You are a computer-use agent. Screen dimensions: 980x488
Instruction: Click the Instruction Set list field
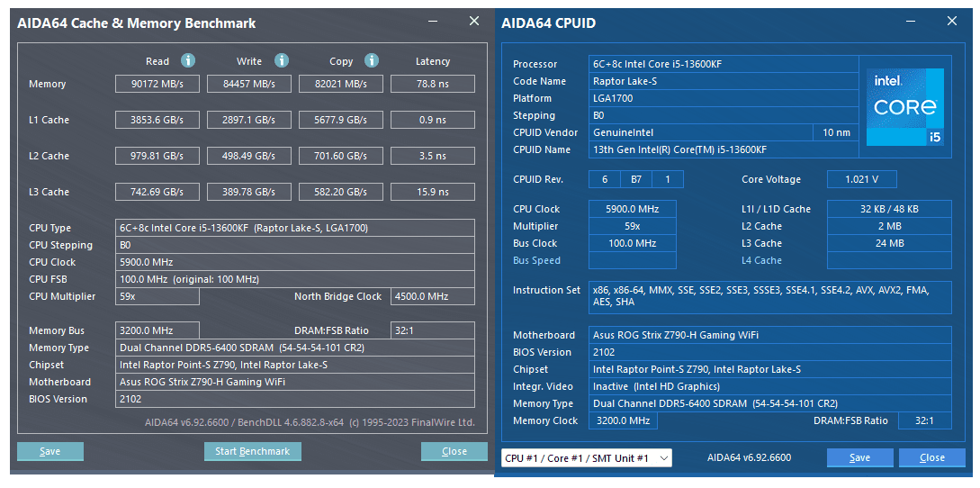[x=770, y=297]
